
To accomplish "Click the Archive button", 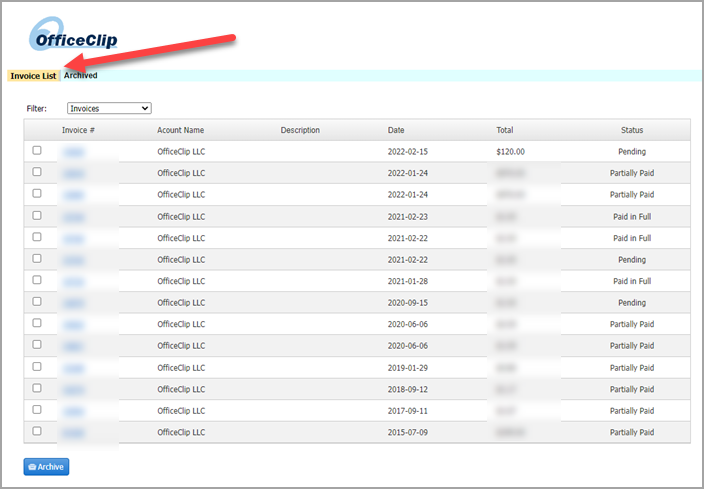I will click(x=46, y=467).
